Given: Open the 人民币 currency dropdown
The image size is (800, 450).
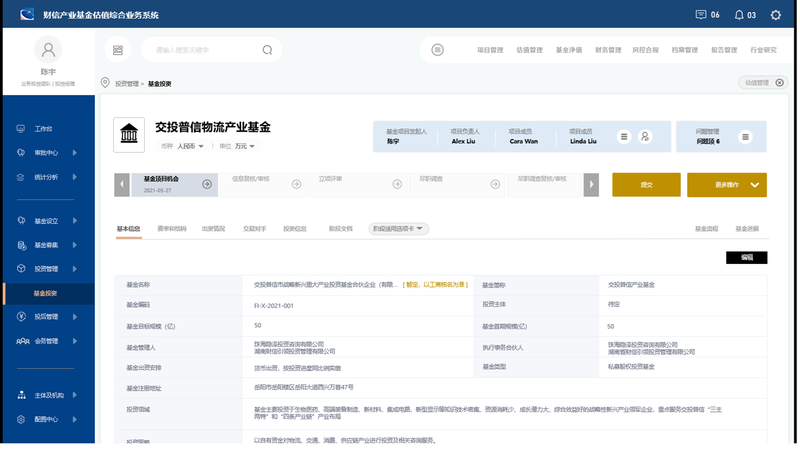Looking at the screenshot, I should point(190,146).
